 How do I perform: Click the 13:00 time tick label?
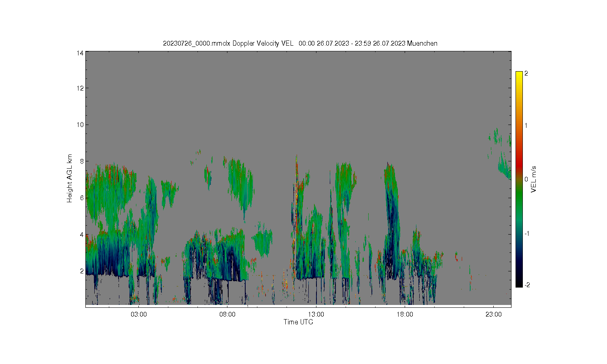316,314
